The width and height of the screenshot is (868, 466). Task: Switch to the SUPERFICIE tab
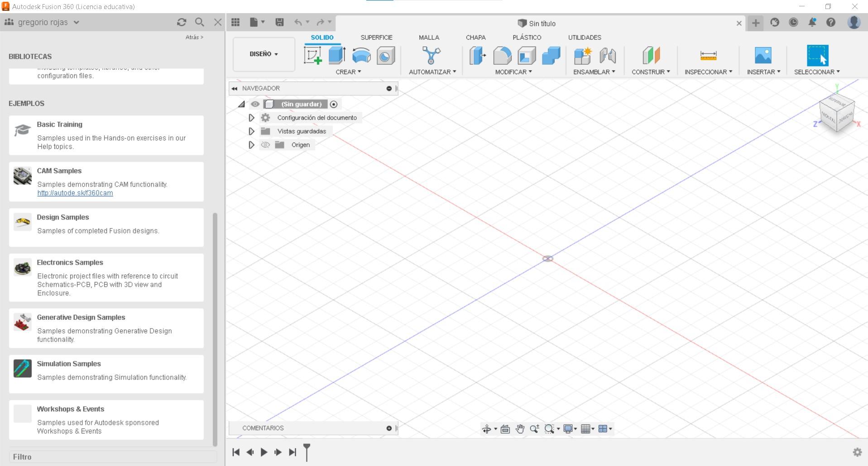376,38
